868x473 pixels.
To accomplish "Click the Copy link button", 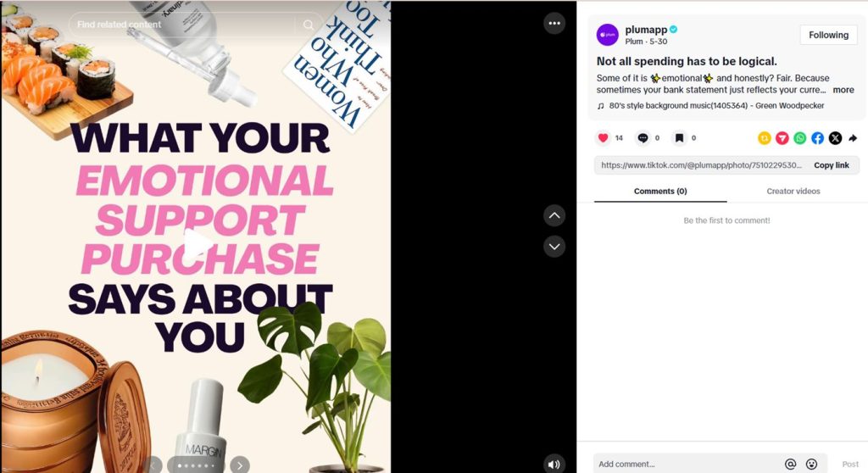I will [831, 165].
